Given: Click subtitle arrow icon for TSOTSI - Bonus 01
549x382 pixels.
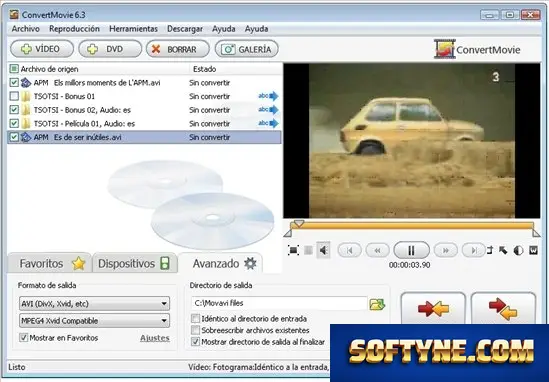Looking at the screenshot, I should (x=268, y=96).
